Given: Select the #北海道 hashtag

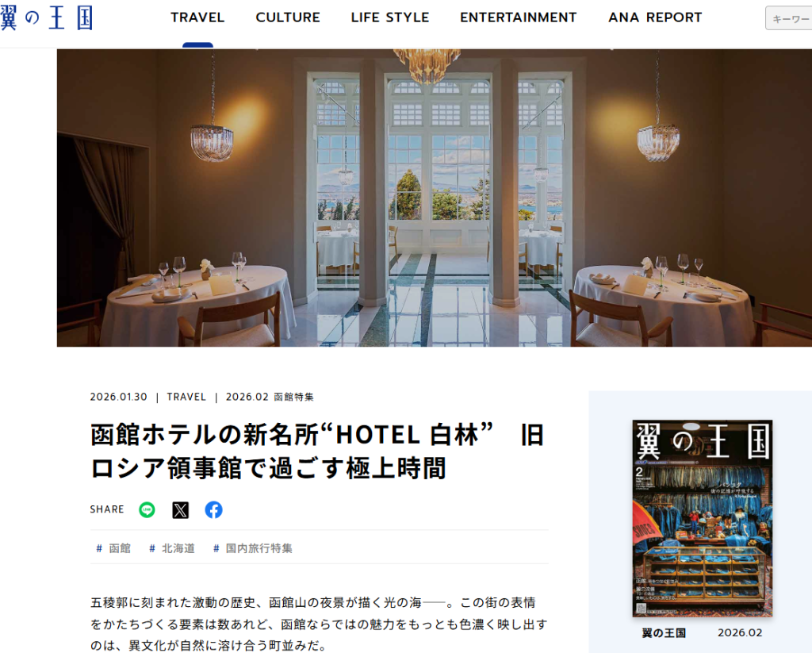Looking at the screenshot, I should click(172, 548).
